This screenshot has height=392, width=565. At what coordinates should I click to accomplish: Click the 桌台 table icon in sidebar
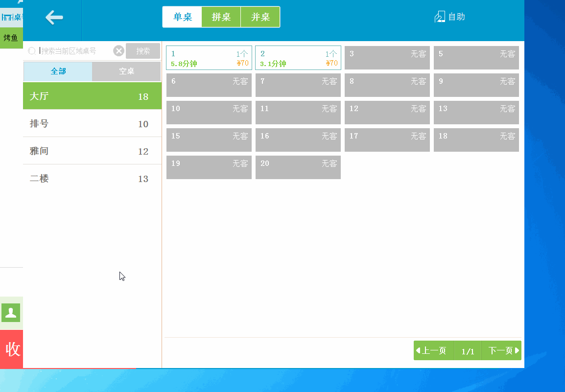12,18
